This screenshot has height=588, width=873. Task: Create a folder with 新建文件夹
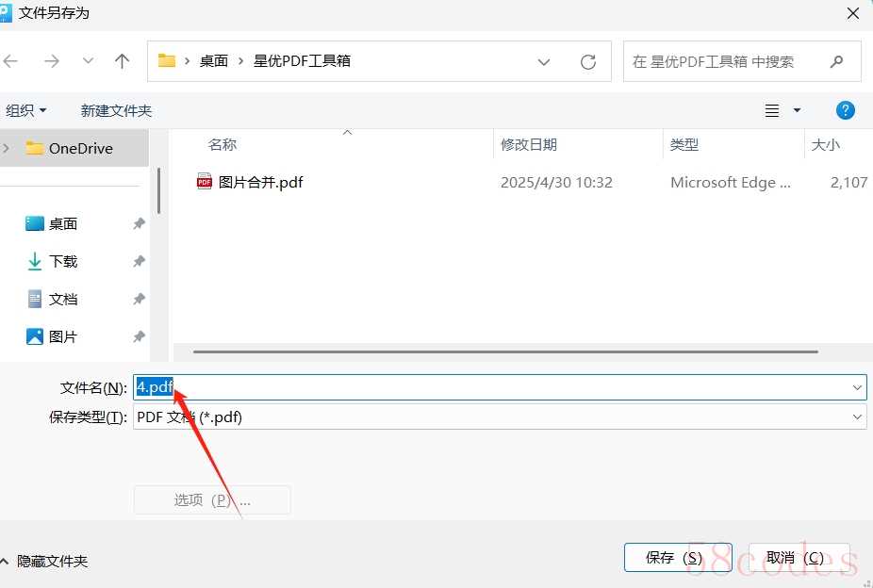tap(116, 110)
